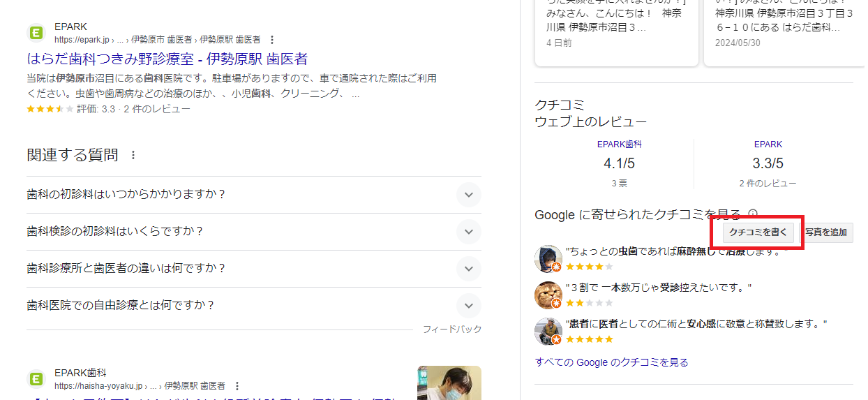Click the 歯科医院での自由診療とは何ですか？ question text
Viewport: 868px width, 400px height.
point(121,306)
